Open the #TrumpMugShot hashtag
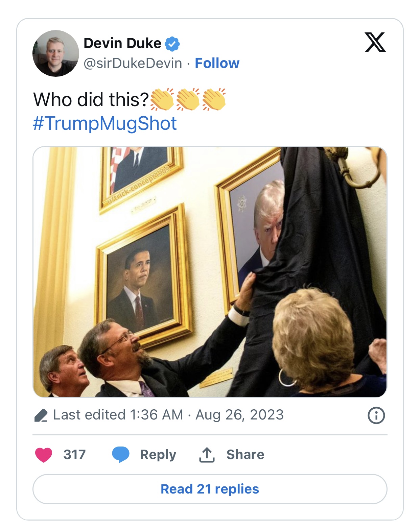This screenshot has width=420, height=529. [x=105, y=123]
